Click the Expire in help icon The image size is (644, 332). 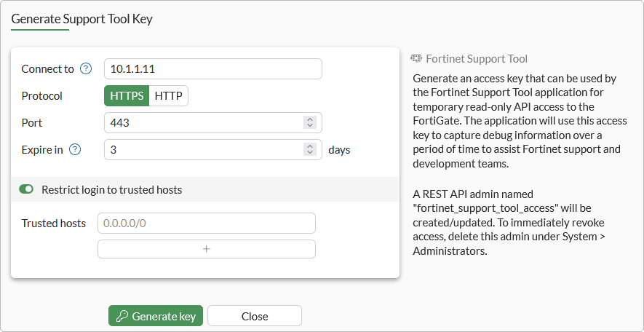(x=74, y=150)
